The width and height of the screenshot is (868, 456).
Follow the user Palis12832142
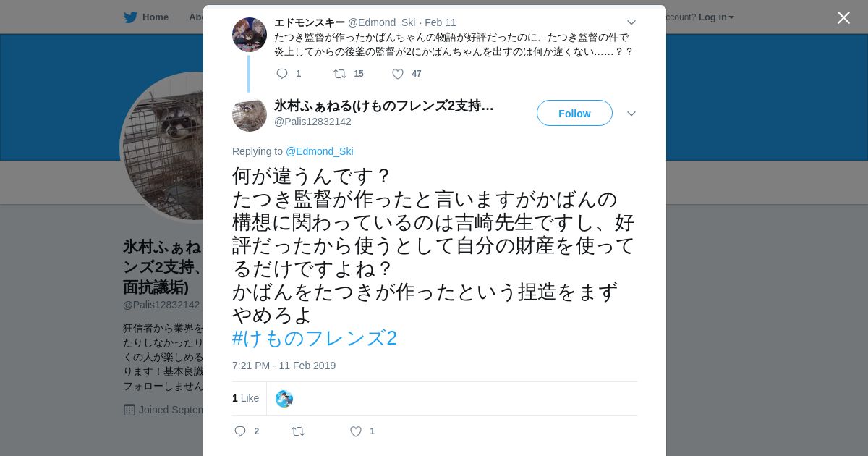(574, 114)
